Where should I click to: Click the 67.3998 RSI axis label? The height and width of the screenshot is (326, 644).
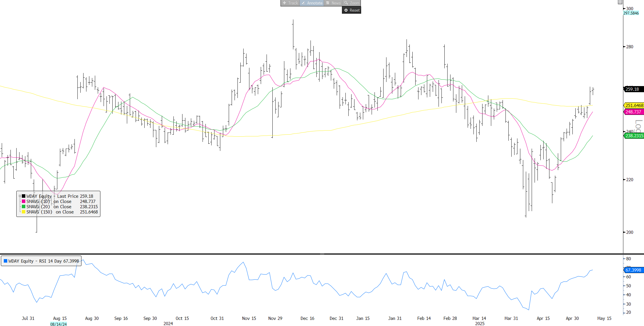coord(634,270)
